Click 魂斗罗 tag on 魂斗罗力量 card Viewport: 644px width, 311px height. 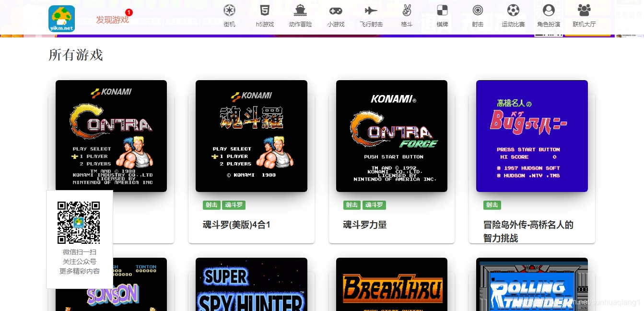(374, 205)
